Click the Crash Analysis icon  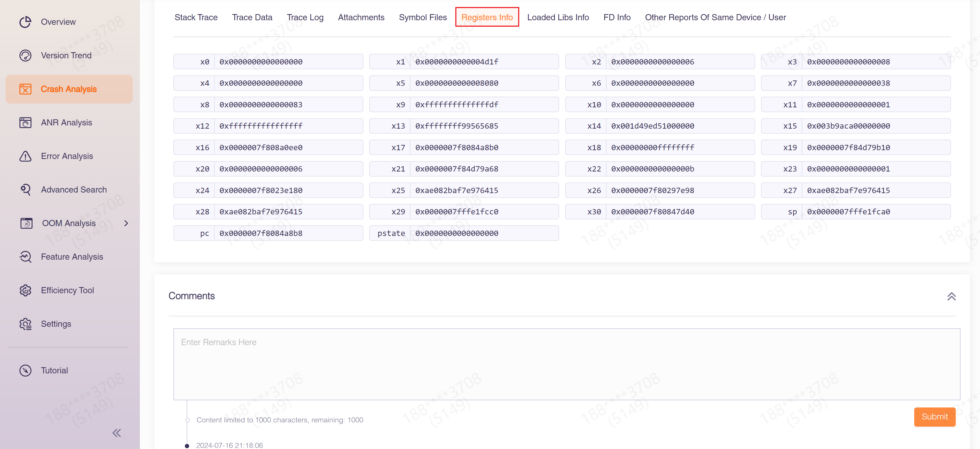(25, 89)
